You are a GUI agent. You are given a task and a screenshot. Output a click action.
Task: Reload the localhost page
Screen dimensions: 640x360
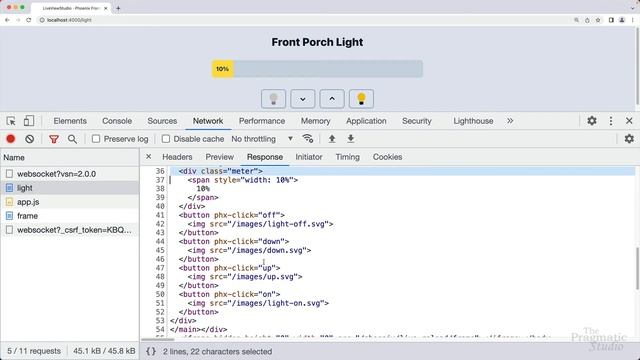point(29,20)
